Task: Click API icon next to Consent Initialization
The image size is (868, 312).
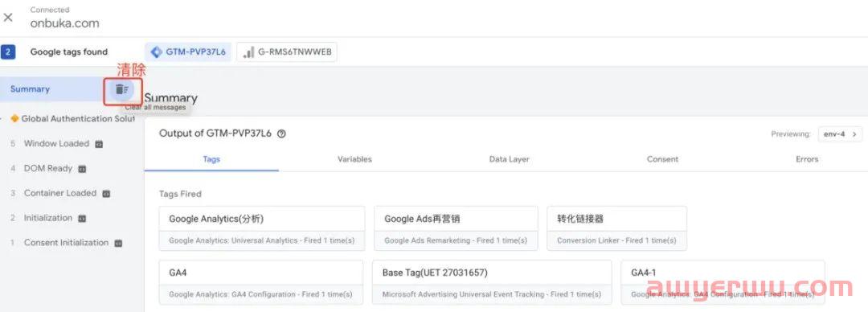Action: click(118, 244)
